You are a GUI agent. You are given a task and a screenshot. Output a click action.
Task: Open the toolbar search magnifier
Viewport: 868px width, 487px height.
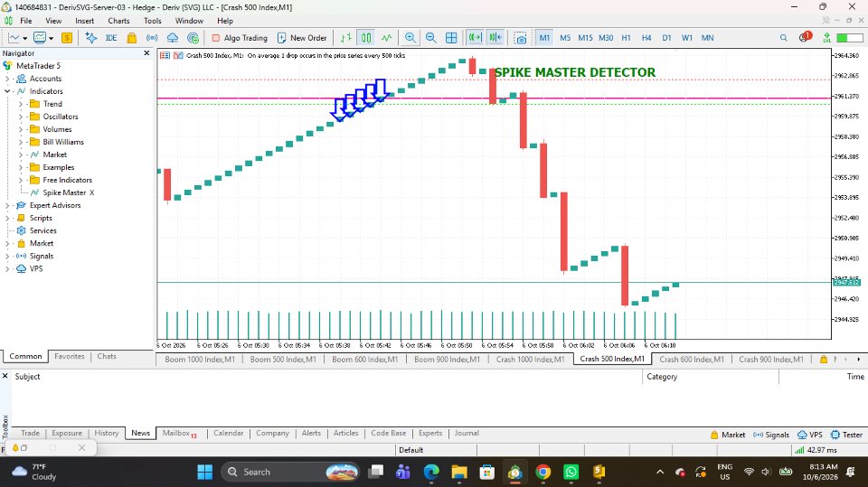pyautogui.click(x=783, y=38)
